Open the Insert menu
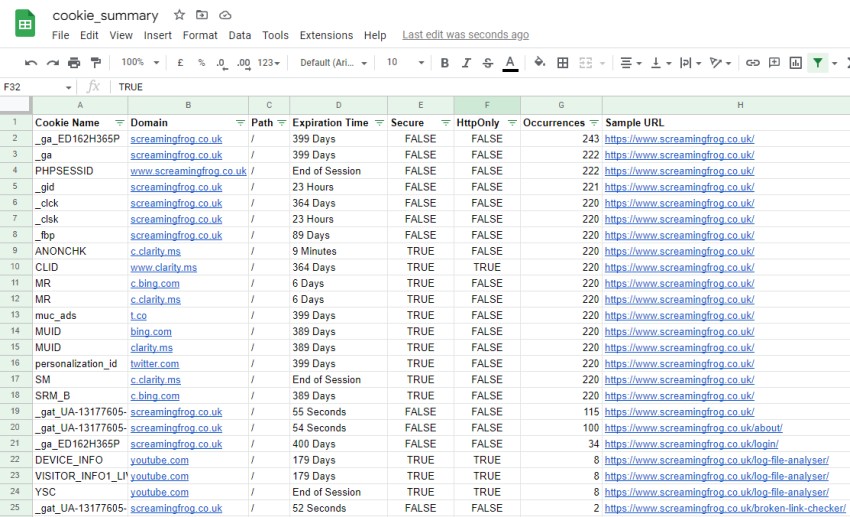850x517 pixels. (157, 35)
